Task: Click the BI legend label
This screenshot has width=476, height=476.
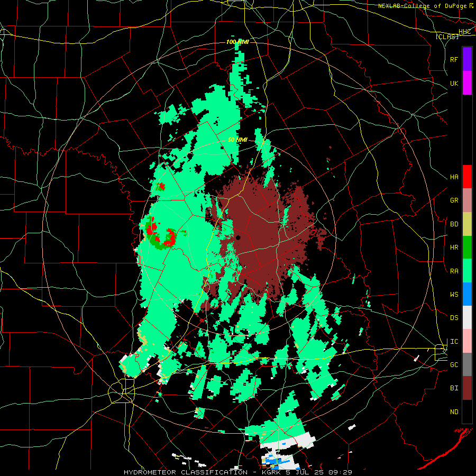Action: pos(454,388)
